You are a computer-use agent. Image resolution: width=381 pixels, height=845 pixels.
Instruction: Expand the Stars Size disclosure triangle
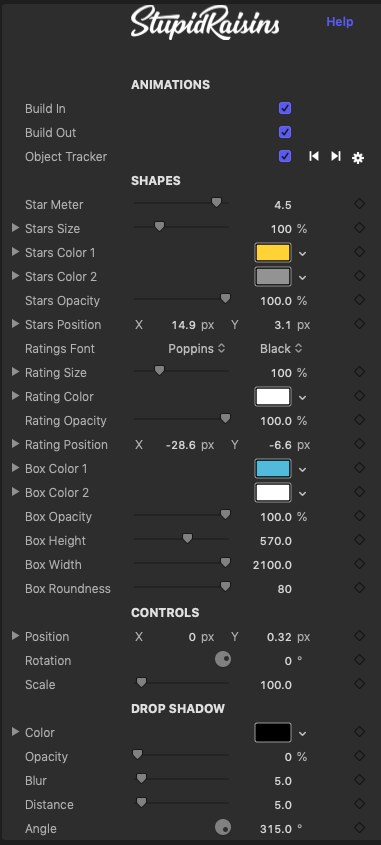pos(16,228)
